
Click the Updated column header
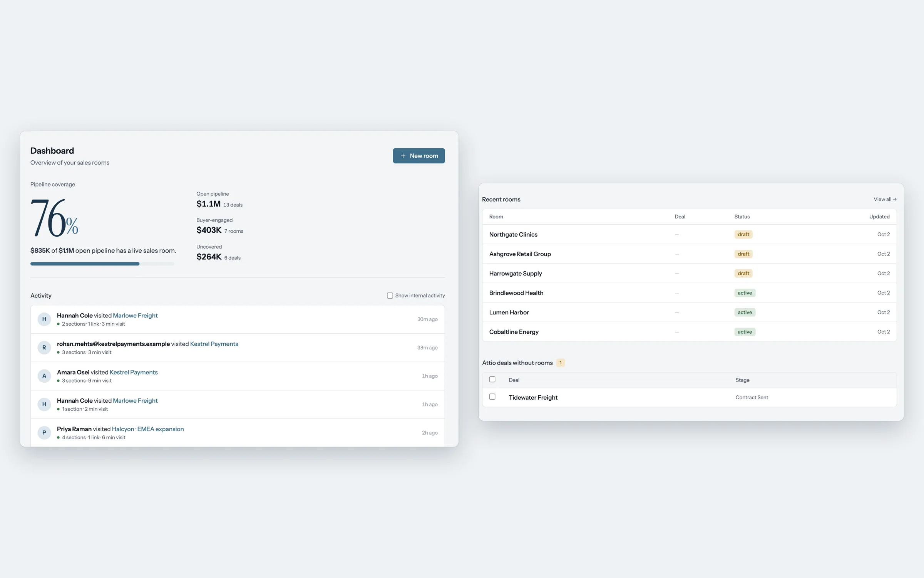(879, 217)
